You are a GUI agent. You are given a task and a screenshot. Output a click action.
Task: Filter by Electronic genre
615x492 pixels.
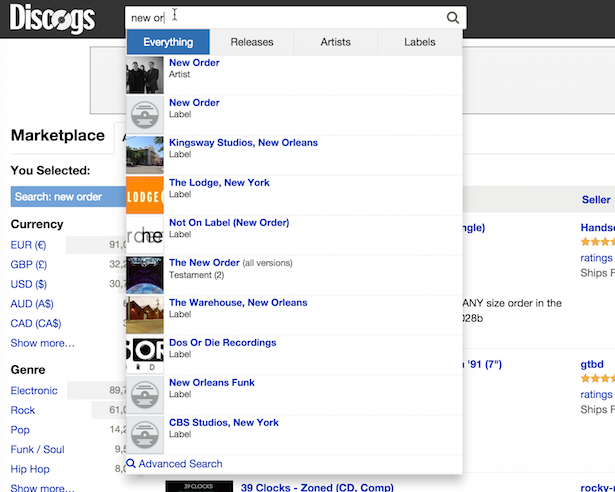(34, 390)
